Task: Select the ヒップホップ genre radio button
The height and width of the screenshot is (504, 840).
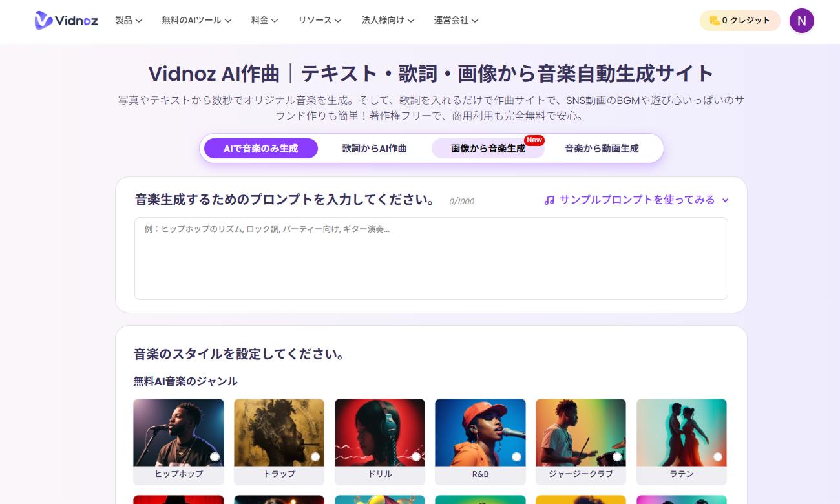Action: tap(215, 457)
